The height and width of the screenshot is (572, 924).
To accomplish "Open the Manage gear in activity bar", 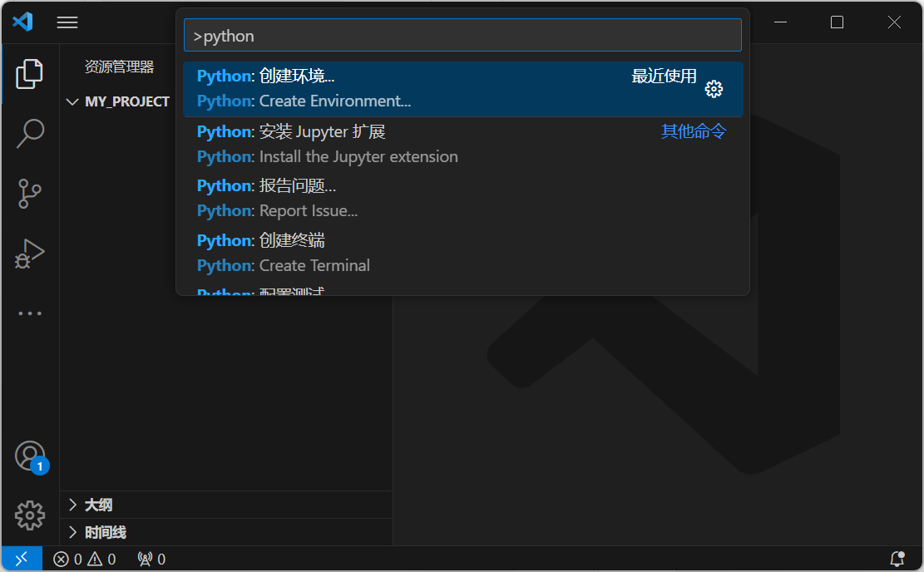I will pos(30,515).
